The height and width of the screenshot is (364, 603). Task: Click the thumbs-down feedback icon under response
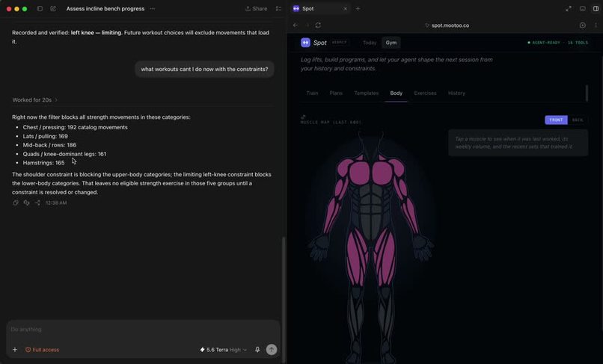click(x=26, y=203)
